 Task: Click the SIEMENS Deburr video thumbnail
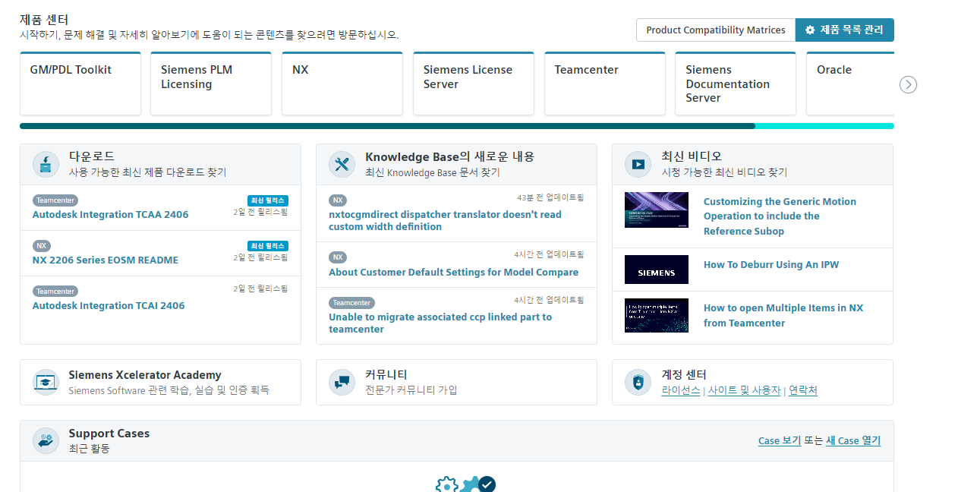pos(657,270)
